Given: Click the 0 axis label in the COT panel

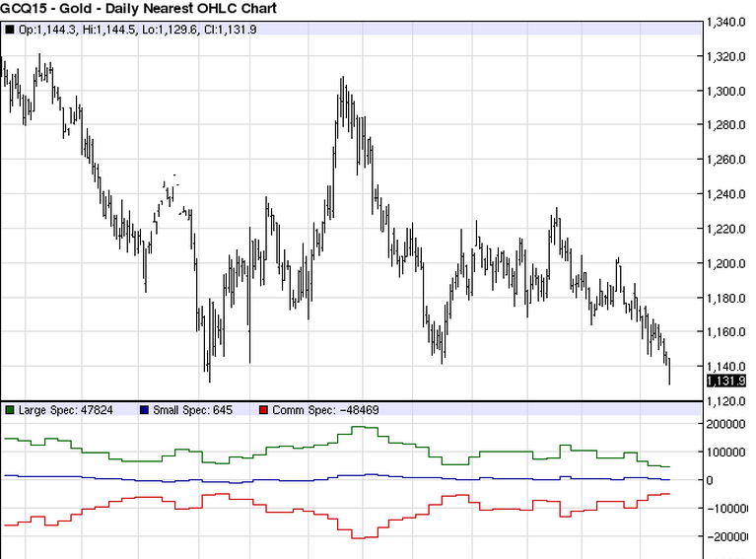Looking at the screenshot, I should 710,480.
